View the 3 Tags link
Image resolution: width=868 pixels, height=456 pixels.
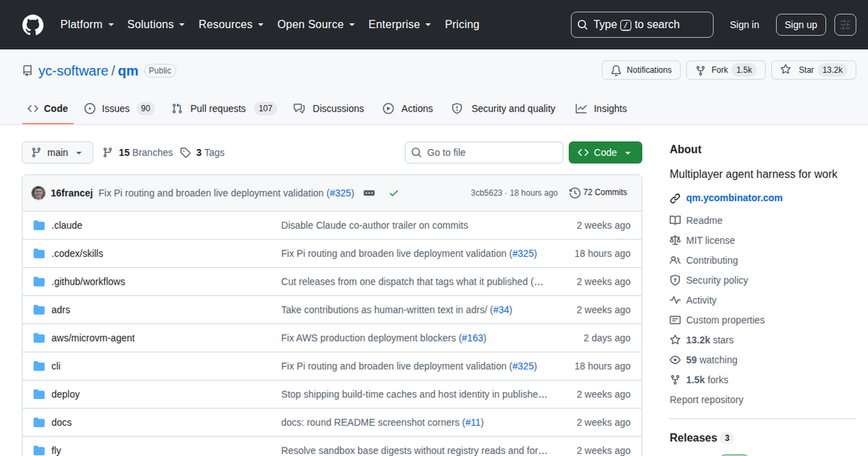tap(203, 153)
